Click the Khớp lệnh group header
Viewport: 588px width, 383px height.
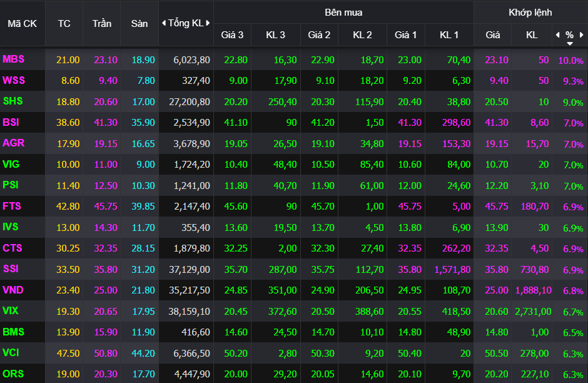(x=530, y=13)
